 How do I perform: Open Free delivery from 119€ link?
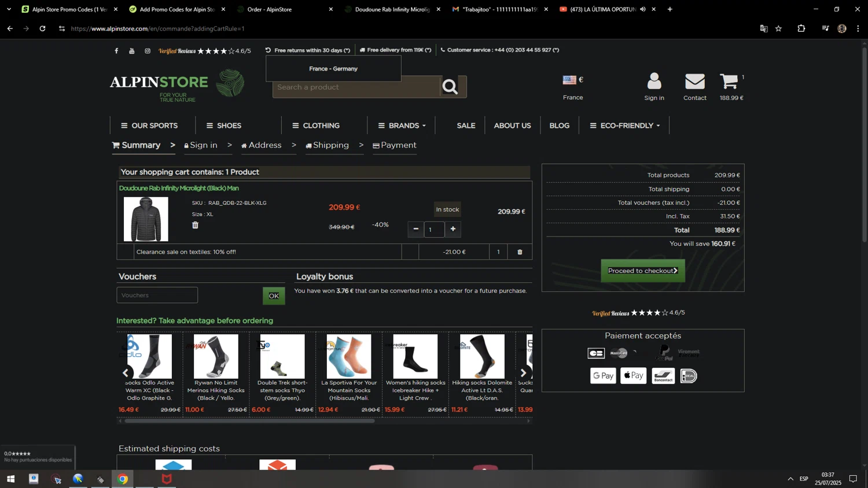(x=395, y=50)
